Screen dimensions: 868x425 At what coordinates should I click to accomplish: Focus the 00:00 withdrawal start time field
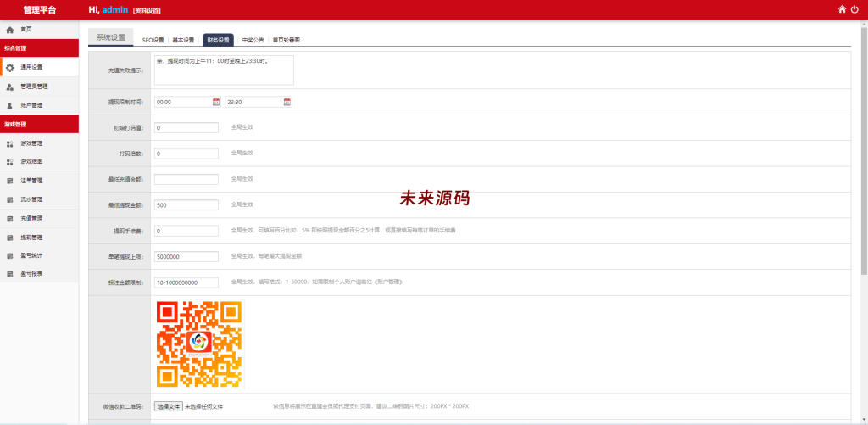coord(188,102)
